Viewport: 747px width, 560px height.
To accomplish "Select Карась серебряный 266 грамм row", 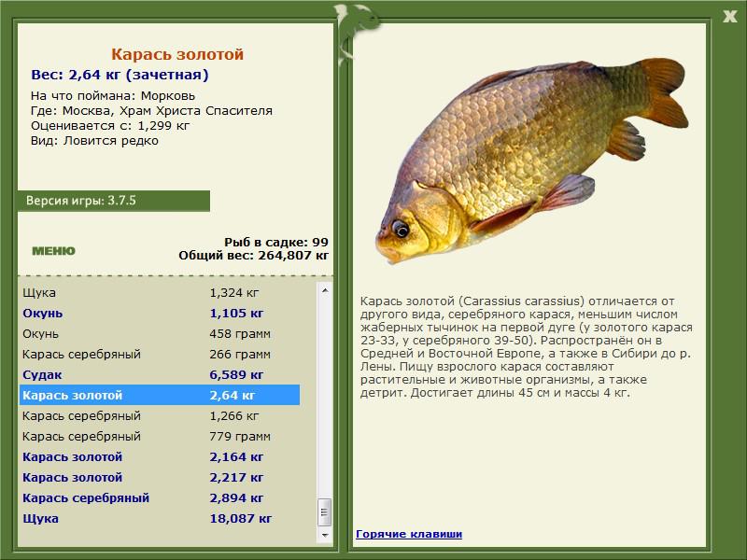I will click(160, 354).
